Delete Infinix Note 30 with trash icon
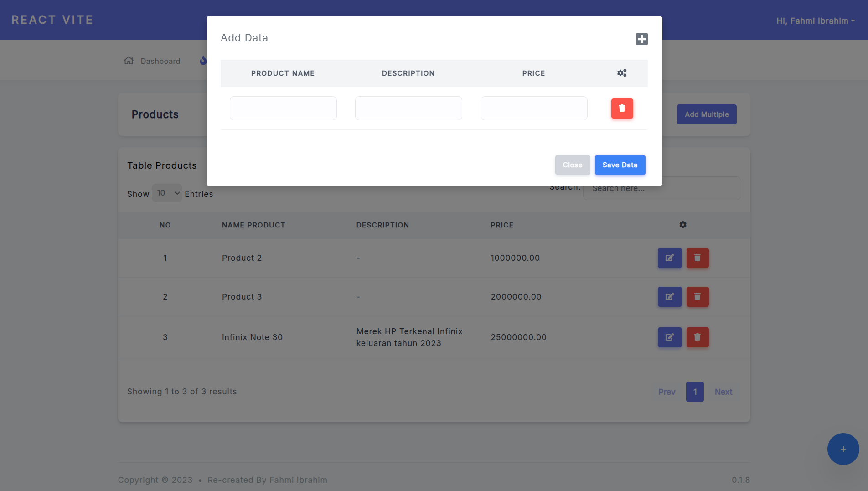868x491 pixels. [697, 337]
